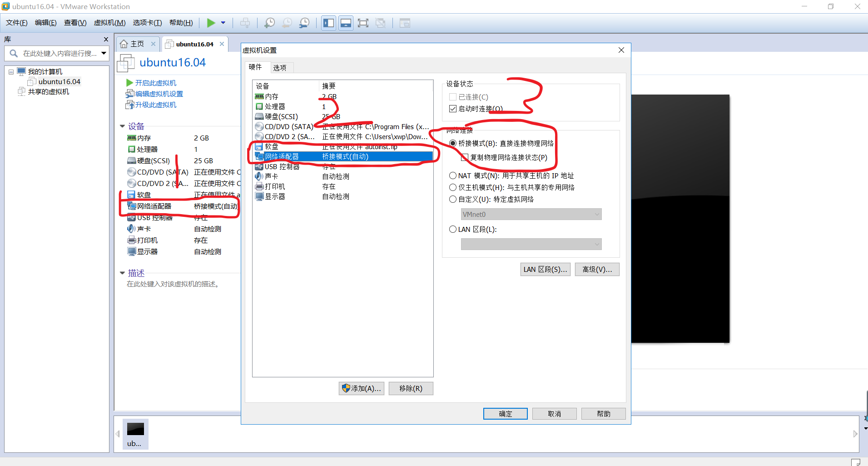The height and width of the screenshot is (466, 868).
Task: Click the Take Snapshot toolbar icon
Action: (269, 23)
